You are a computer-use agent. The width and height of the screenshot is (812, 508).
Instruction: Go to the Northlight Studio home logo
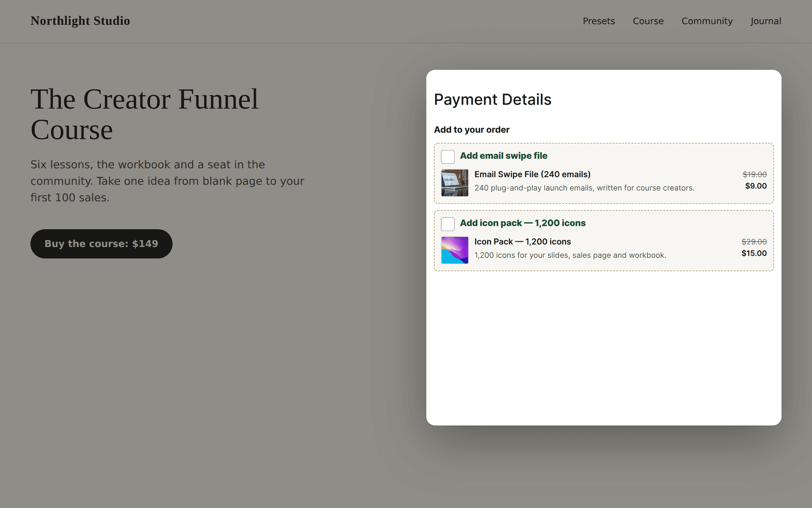[x=80, y=21]
